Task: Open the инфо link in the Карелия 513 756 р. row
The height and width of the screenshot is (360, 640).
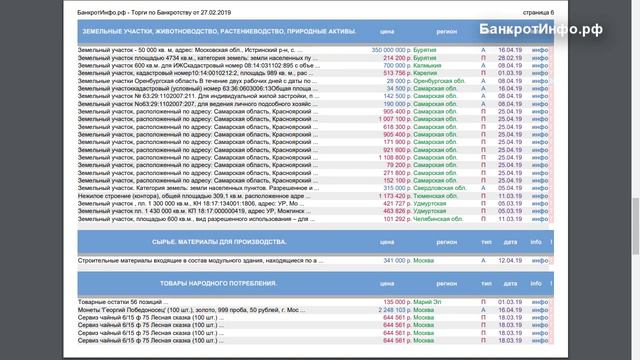Action: click(540, 73)
